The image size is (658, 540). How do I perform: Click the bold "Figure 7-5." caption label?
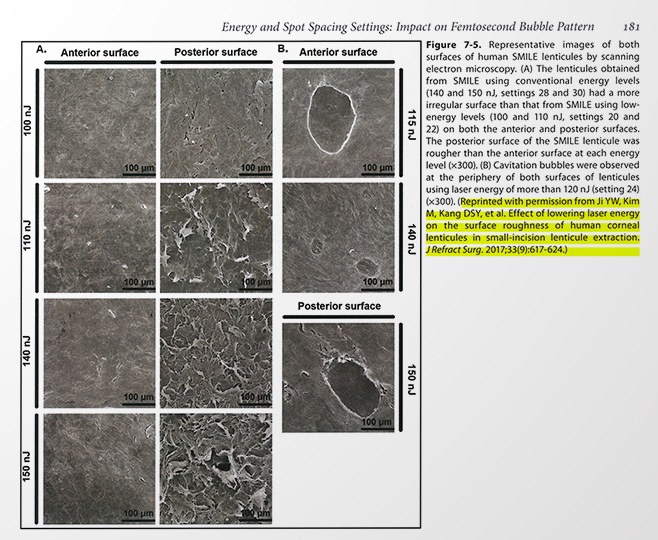[x=453, y=48]
